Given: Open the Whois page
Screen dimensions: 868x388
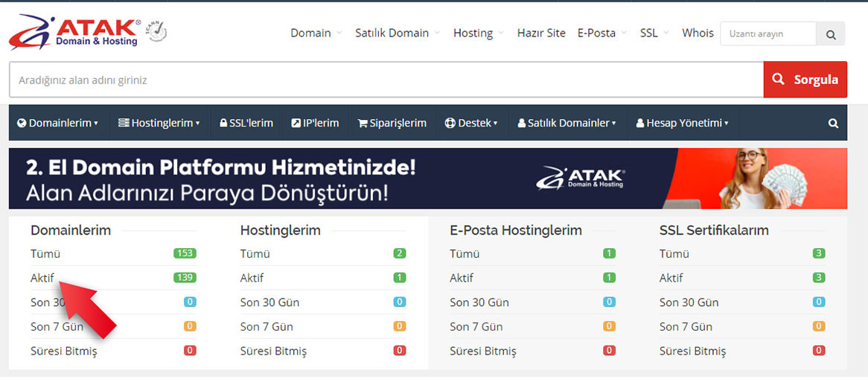Looking at the screenshot, I should [698, 33].
